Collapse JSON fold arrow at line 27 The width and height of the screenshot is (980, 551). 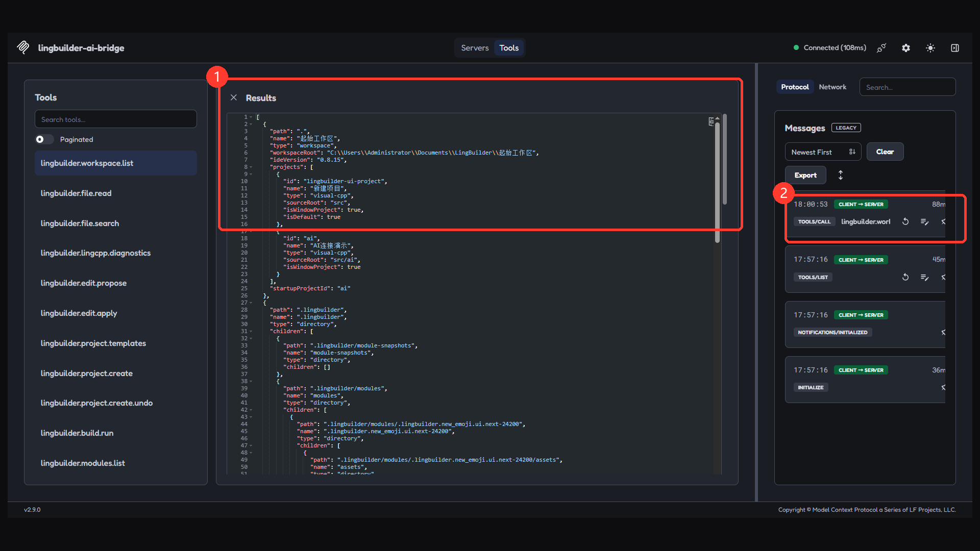tap(251, 303)
